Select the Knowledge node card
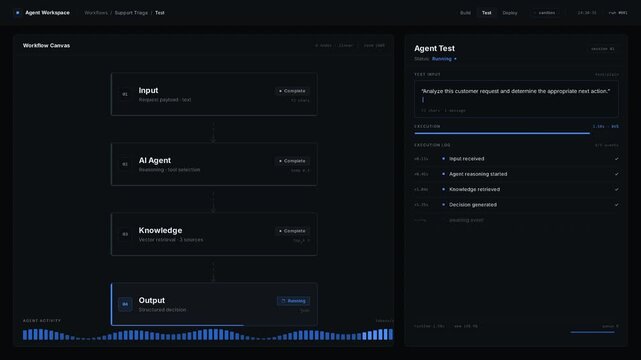The image size is (641, 360). pyautogui.click(x=214, y=234)
